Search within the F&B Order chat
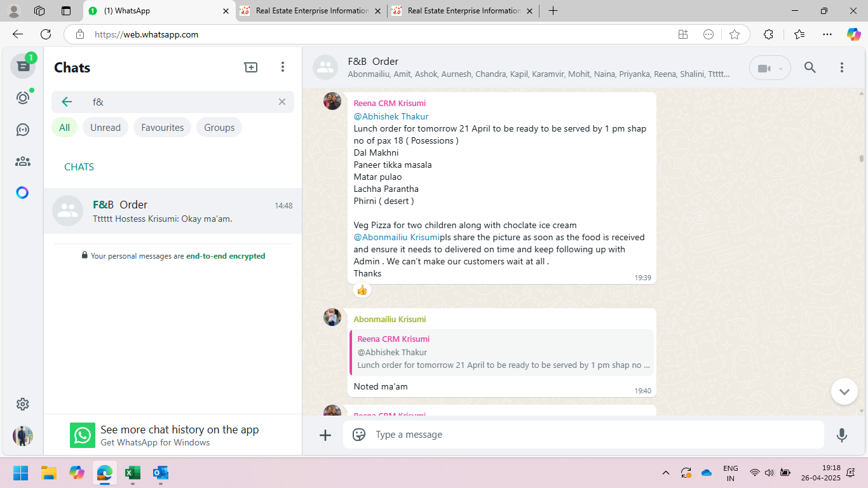This screenshot has height=488, width=868. coord(810,67)
